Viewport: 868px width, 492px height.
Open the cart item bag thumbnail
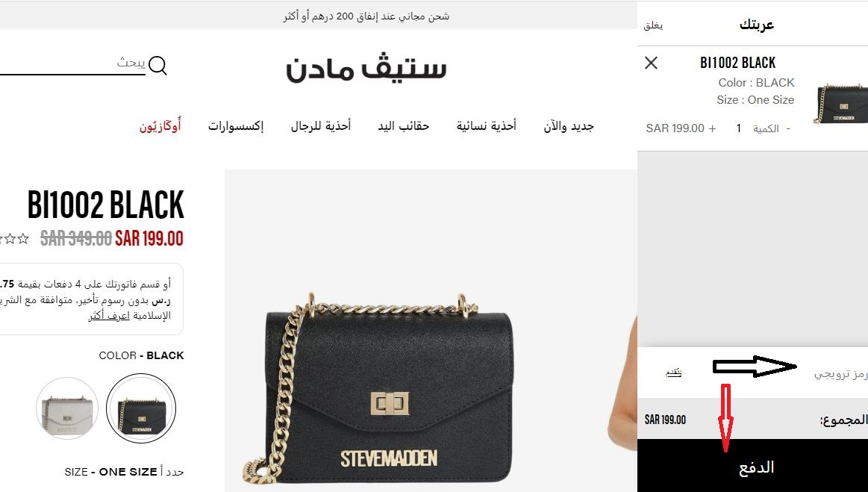click(x=840, y=105)
